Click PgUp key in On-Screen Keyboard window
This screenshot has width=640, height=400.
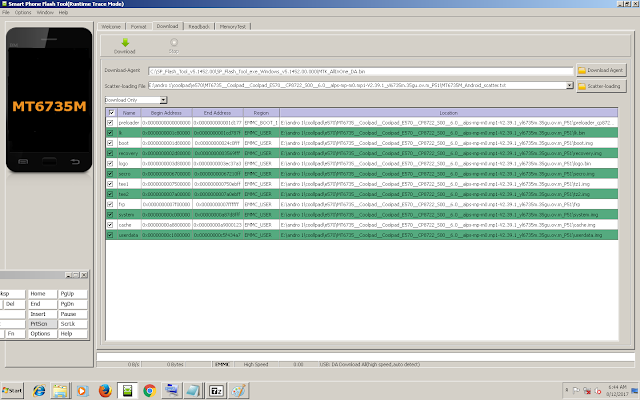pyautogui.click(x=73, y=294)
